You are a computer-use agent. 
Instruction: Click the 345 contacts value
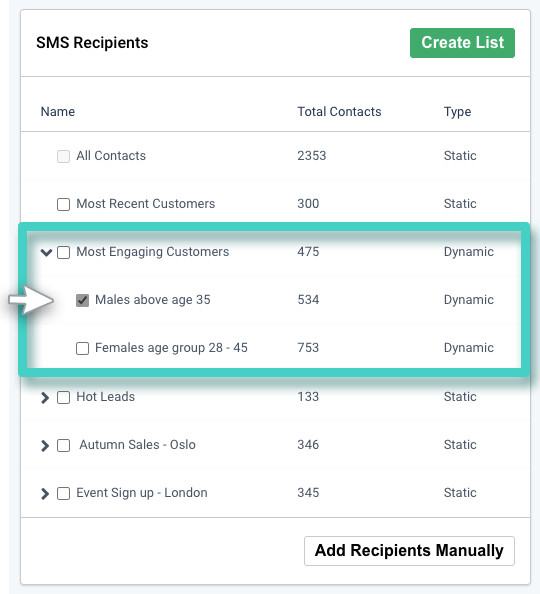click(308, 493)
